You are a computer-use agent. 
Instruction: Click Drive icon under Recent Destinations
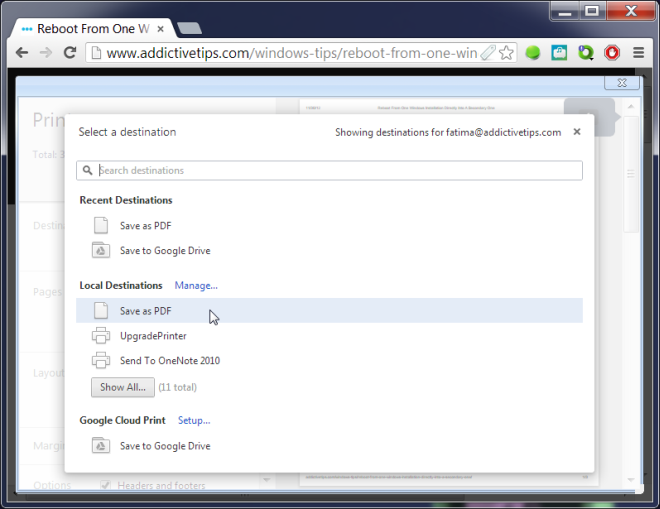click(101, 250)
